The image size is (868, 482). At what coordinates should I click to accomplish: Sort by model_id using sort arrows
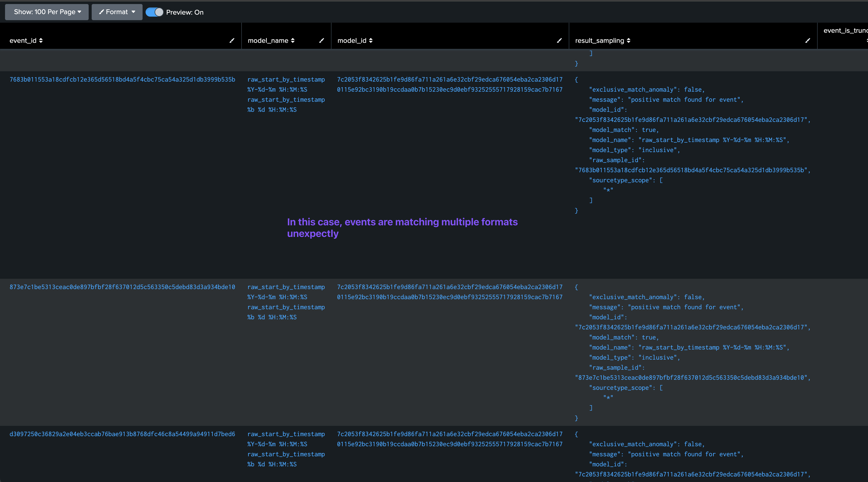[371, 41]
